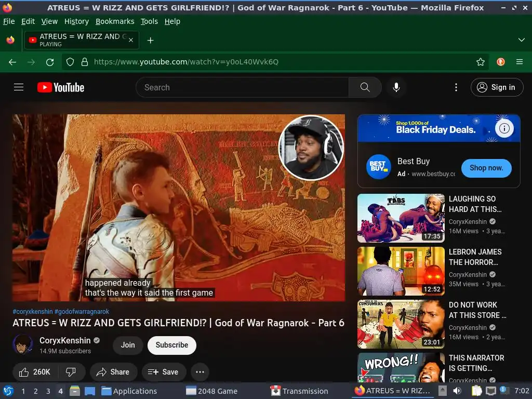Image resolution: width=532 pixels, height=399 pixels.
Task: Open the Bookmarks menu
Action: tap(115, 21)
